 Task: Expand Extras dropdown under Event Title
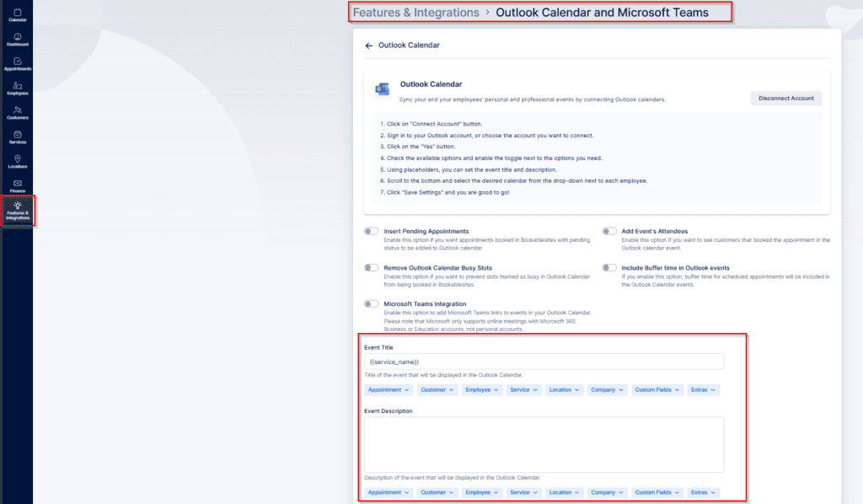click(704, 389)
